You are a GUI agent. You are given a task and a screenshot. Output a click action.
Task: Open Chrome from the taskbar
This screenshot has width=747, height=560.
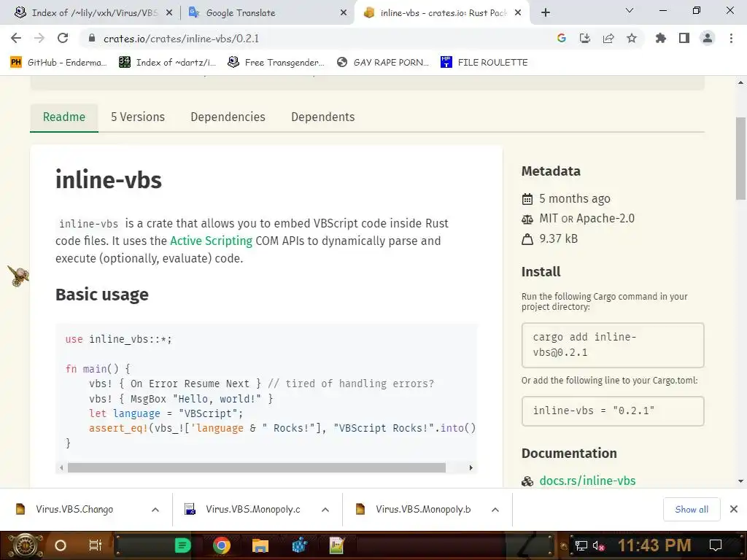[222, 545]
